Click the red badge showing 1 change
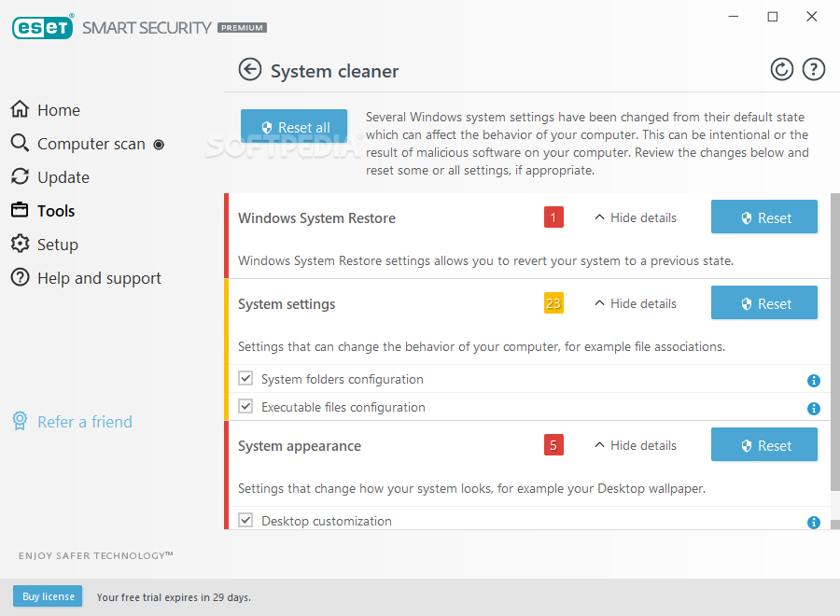 point(553,217)
